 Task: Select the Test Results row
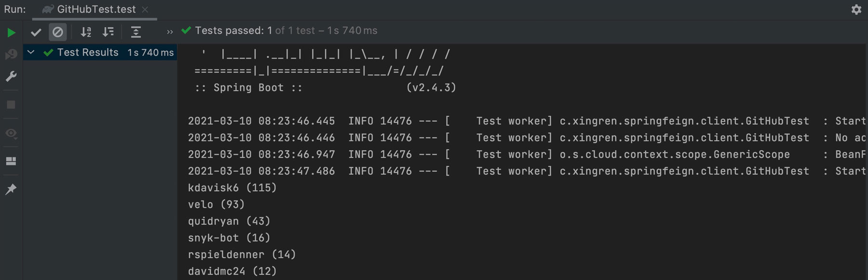tap(88, 52)
